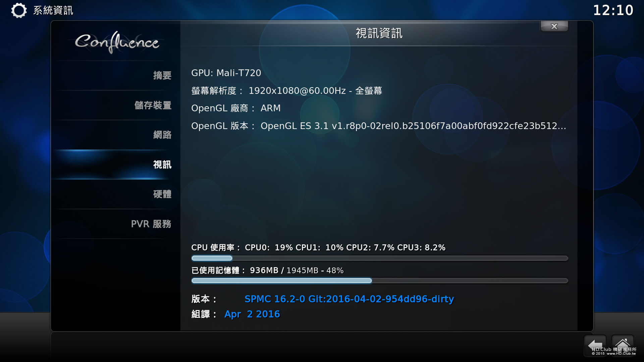Click the memory usage progress bar
The width and height of the screenshot is (644, 362).
[379, 281]
